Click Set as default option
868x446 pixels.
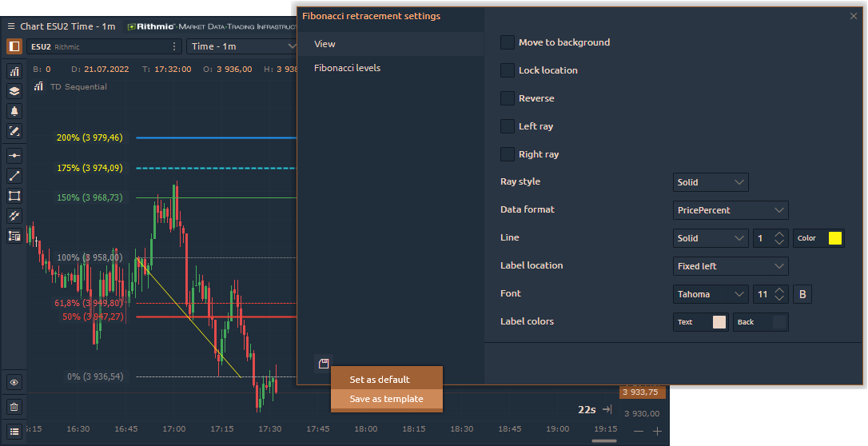380,380
